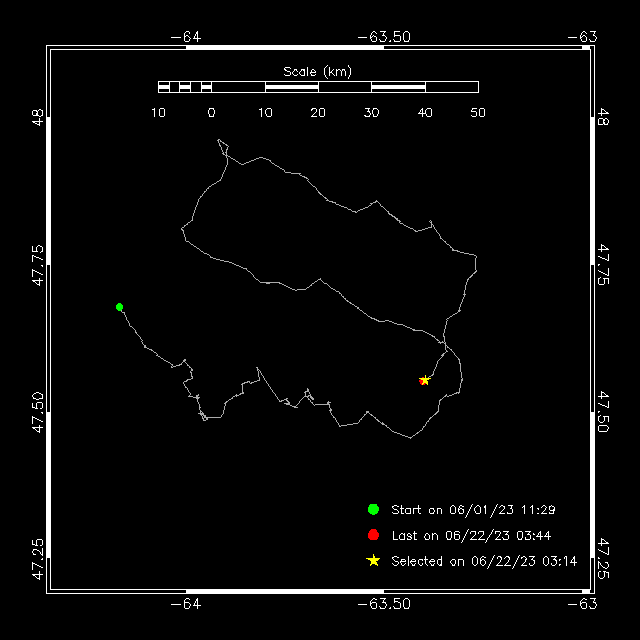The image size is (640, 640).
Task: Click the scale bar segment between 10 and 20
Action: click(x=292, y=87)
